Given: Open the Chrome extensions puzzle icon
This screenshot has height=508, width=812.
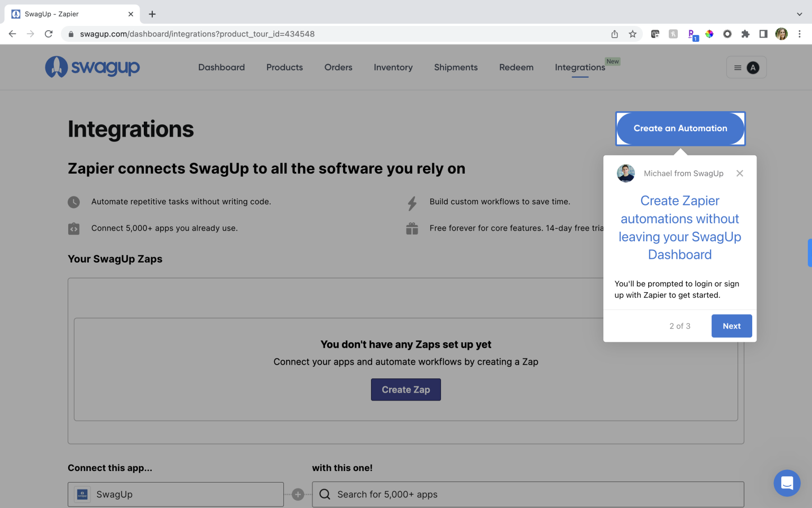Looking at the screenshot, I should pos(745,33).
